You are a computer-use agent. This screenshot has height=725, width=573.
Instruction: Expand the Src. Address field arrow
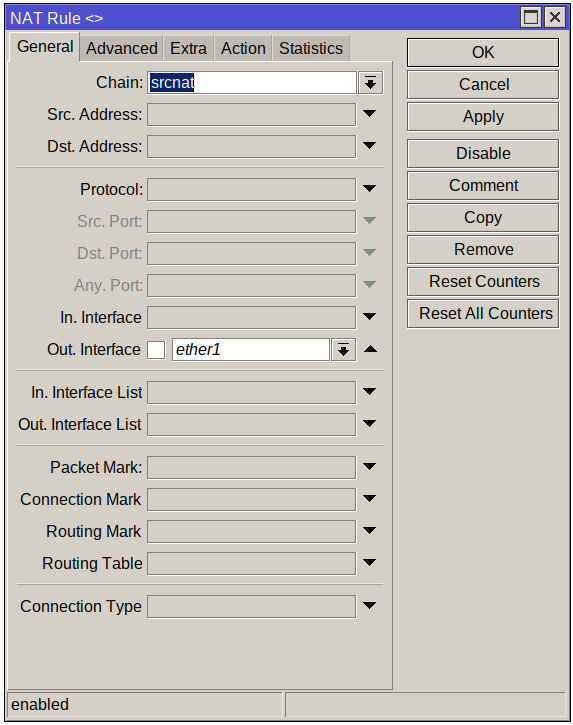point(369,114)
